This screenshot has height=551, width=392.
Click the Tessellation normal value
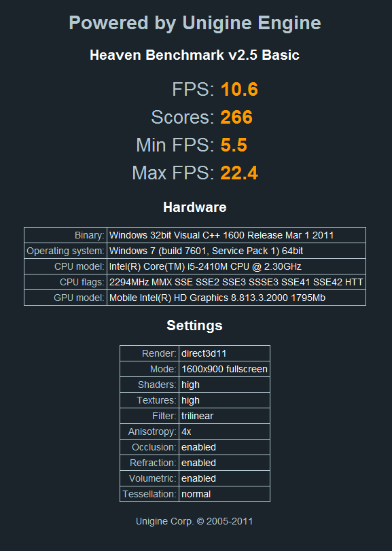point(224,494)
